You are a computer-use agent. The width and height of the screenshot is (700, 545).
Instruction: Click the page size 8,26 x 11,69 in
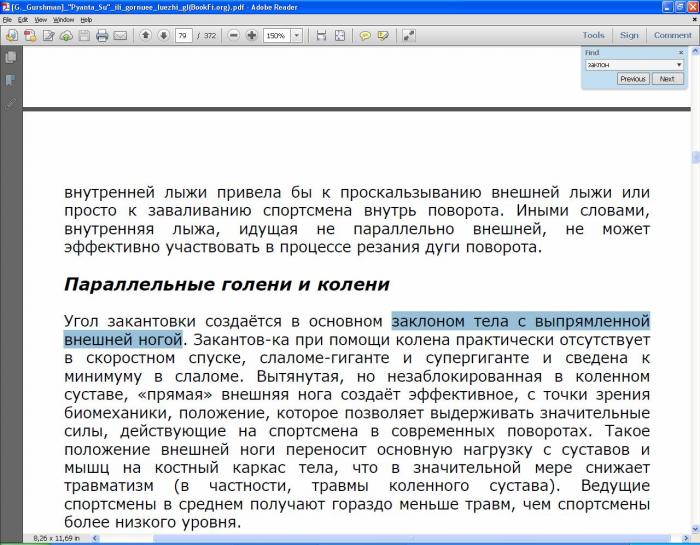(x=56, y=538)
